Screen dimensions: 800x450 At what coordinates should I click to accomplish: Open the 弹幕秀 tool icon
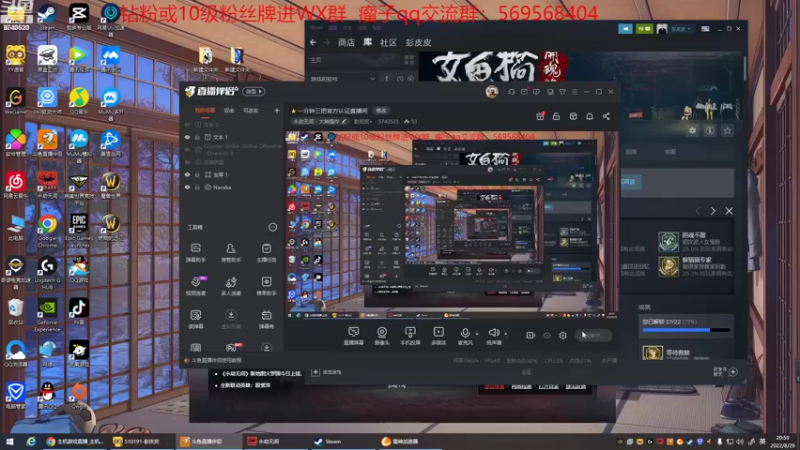click(x=266, y=319)
